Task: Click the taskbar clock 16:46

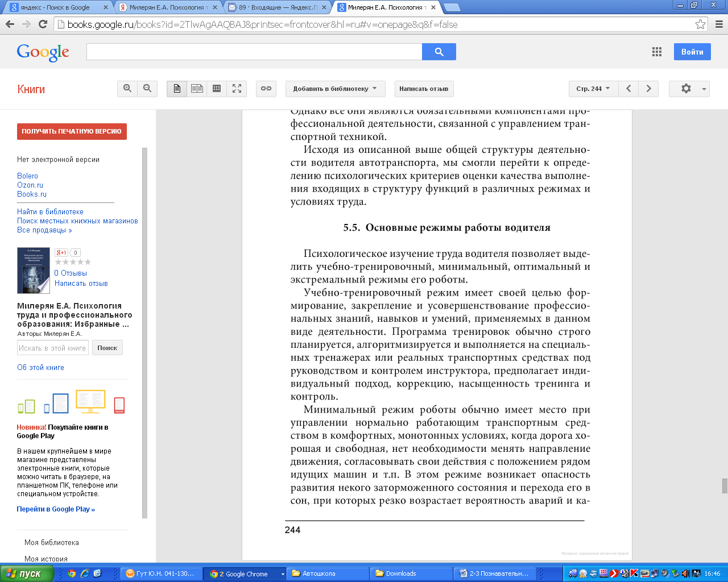Action: point(712,573)
